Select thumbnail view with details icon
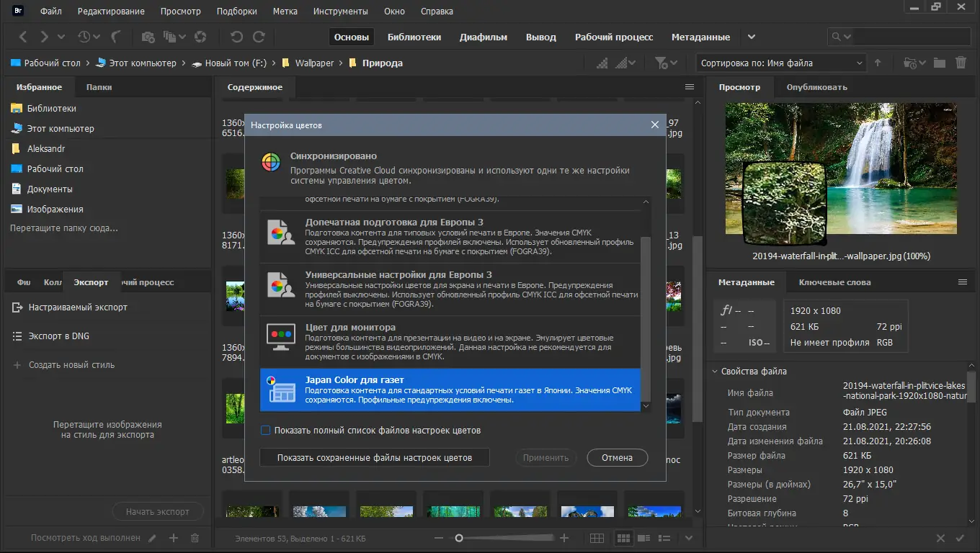 tap(643, 538)
